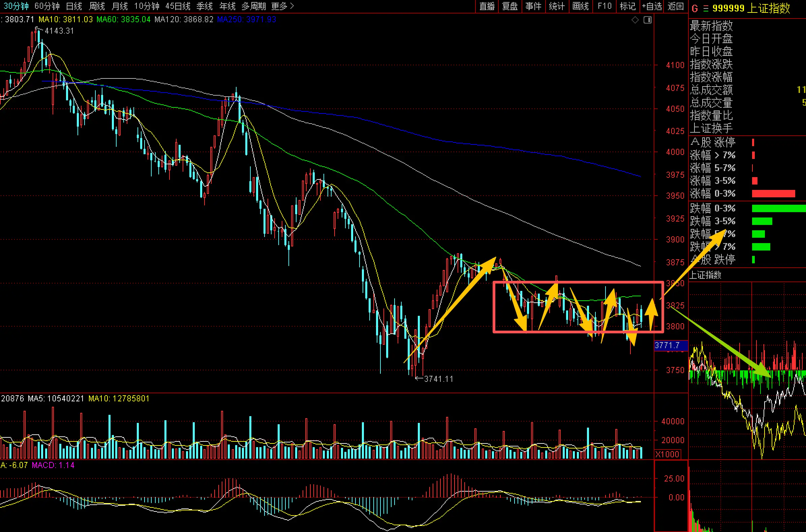The height and width of the screenshot is (532, 806).
Task: Click the 指数量比 row label
Action: tap(711, 116)
